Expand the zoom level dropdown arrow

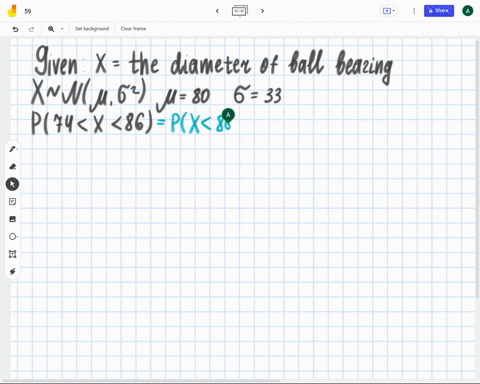pyautogui.click(x=62, y=29)
